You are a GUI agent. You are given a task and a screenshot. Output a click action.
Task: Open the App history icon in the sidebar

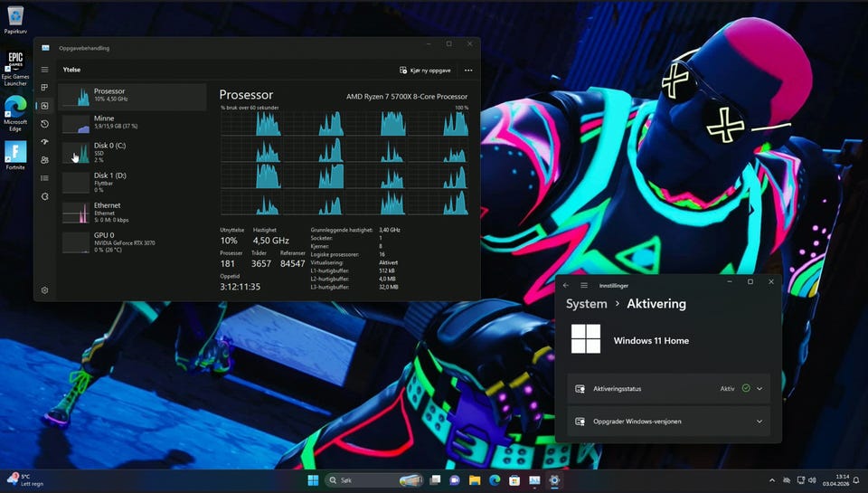[44, 124]
